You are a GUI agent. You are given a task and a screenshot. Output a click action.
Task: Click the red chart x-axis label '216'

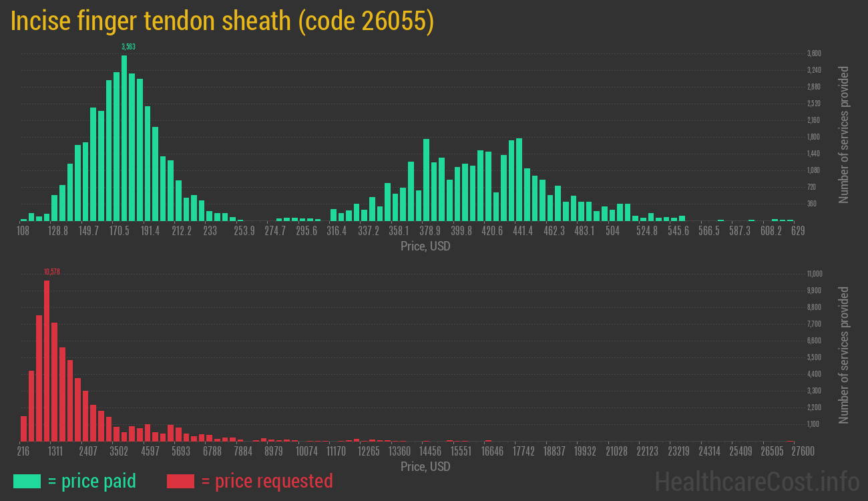click(23, 452)
